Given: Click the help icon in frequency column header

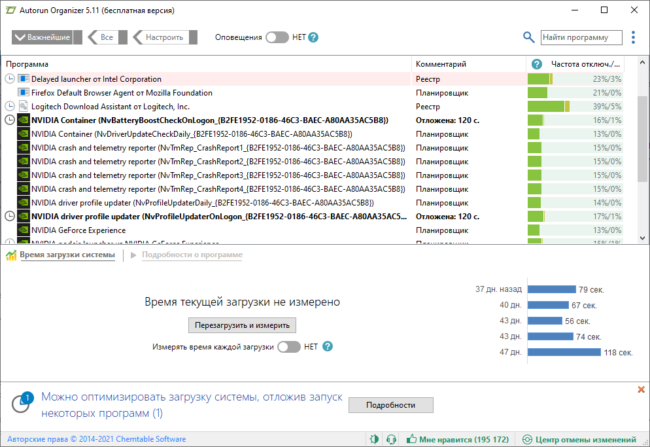Looking at the screenshot, I should [536, 64].
